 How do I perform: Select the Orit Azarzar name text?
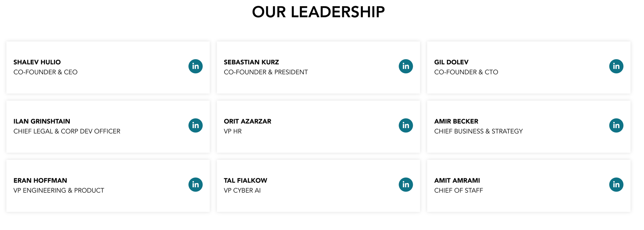point(247,121)
